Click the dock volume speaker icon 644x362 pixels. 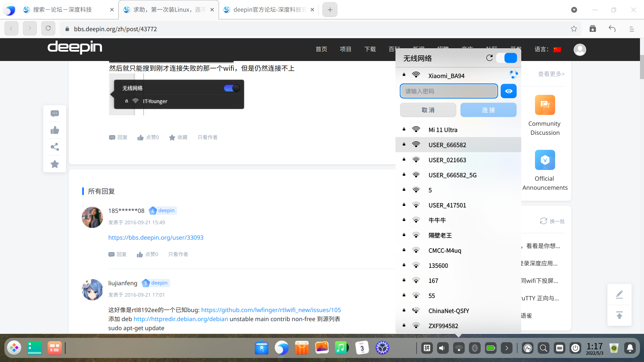[x=442, y=348]
